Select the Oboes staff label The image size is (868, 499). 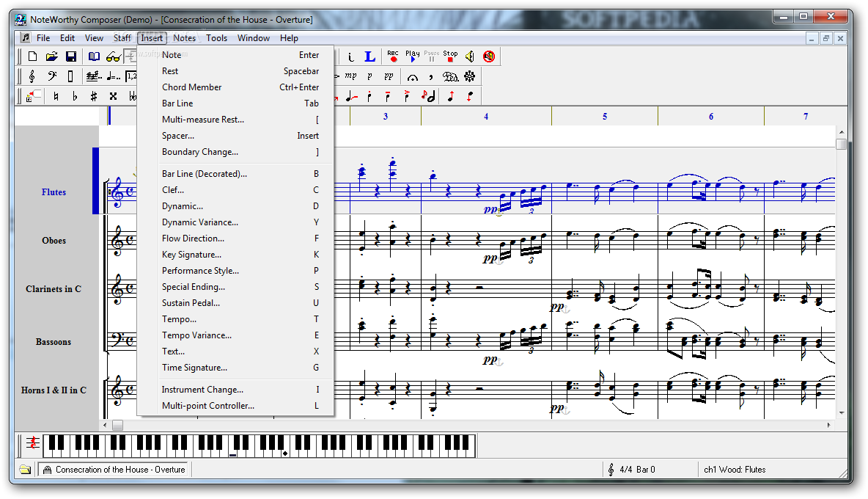[x=54, y=241]
